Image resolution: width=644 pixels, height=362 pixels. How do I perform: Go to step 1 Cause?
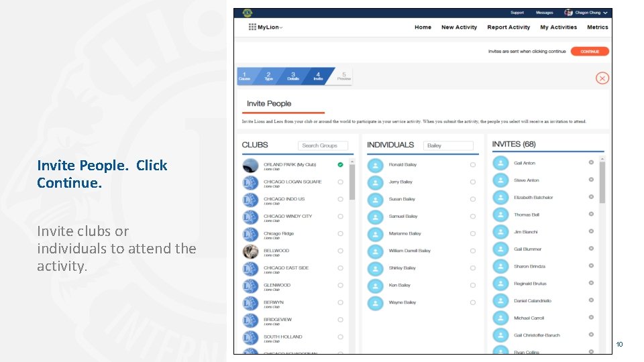coord(245,76)
